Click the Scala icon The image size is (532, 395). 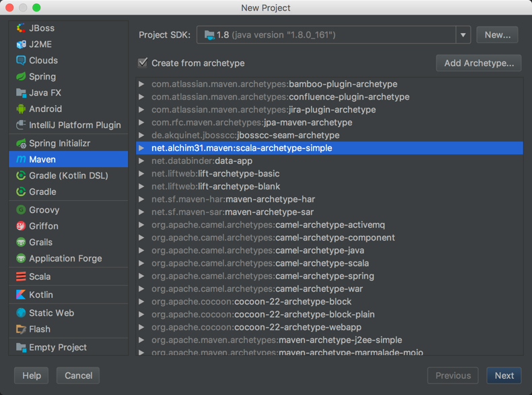pos(21,276)
